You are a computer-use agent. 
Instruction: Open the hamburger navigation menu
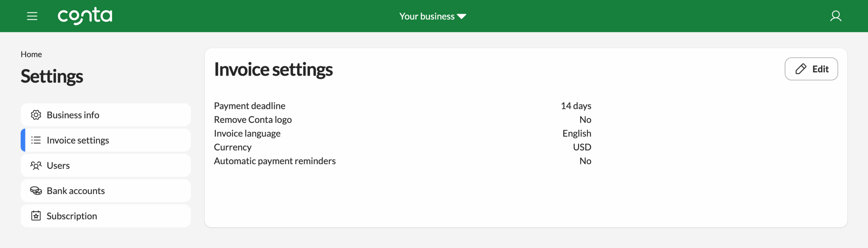32,16
